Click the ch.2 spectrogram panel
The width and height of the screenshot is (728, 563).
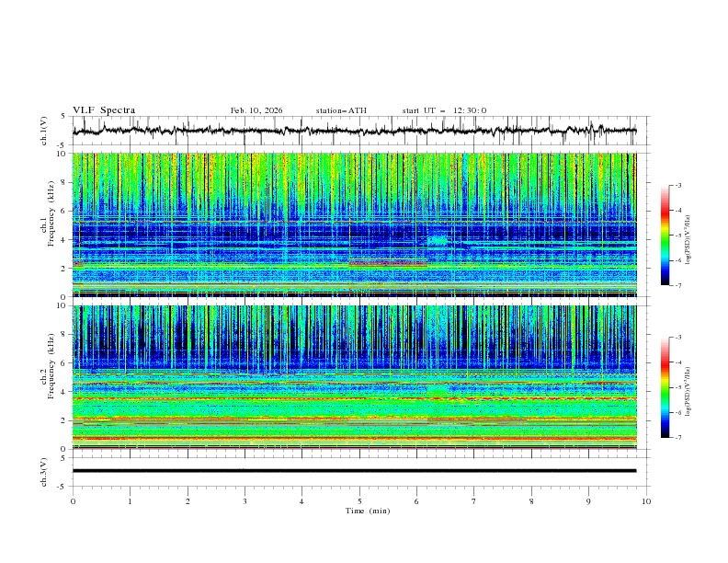point(354,377)
